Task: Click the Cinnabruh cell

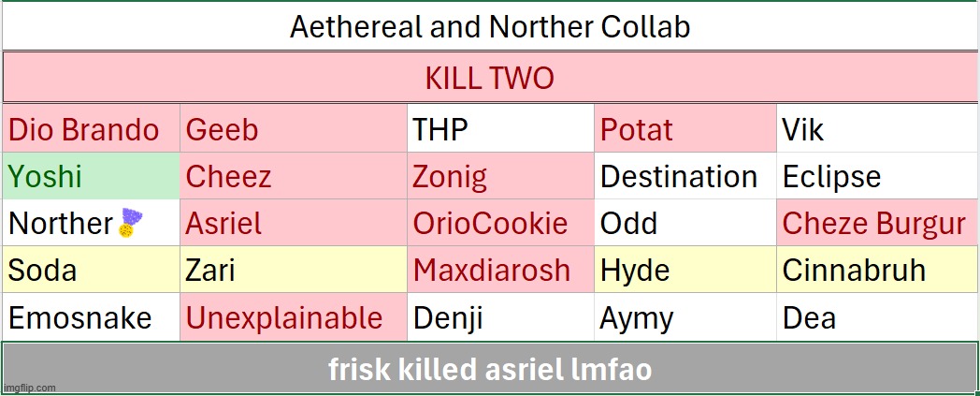Action: [876, 271]
